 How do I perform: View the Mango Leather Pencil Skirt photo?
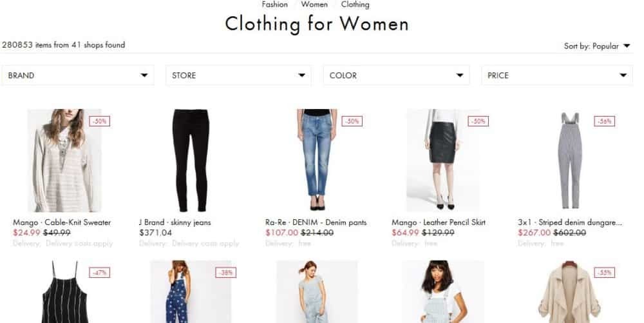coord(443,161)
